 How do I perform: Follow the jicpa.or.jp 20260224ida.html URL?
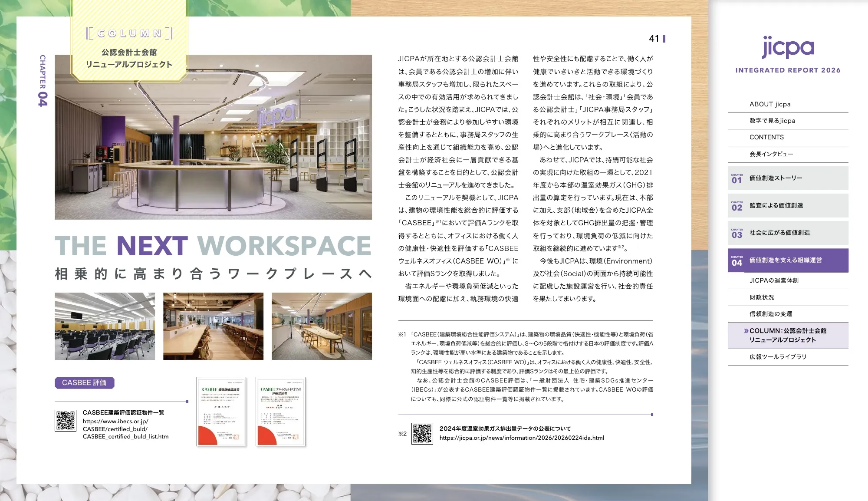[522, 438]
